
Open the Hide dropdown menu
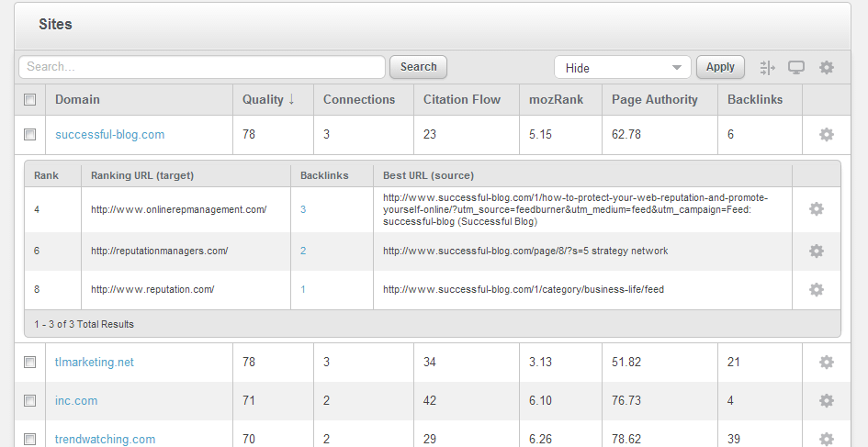tap(622, 68)
